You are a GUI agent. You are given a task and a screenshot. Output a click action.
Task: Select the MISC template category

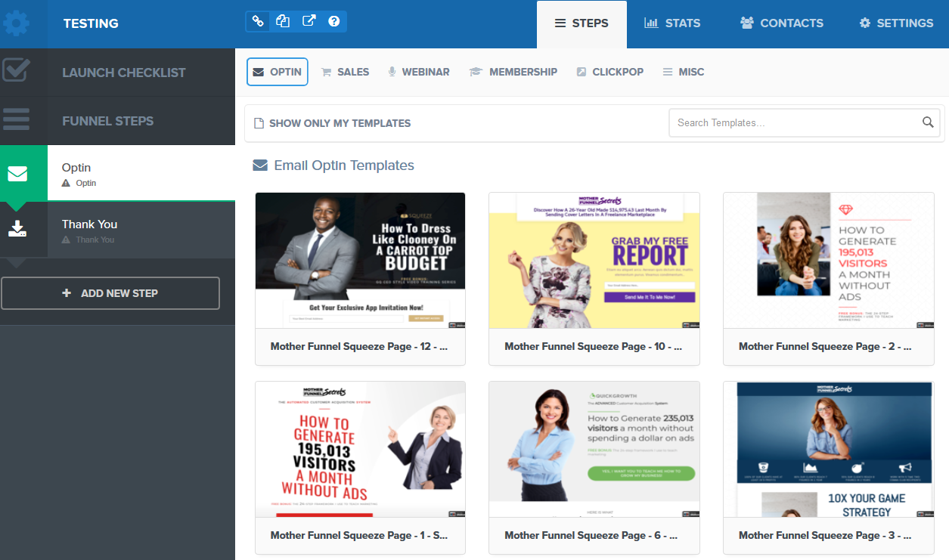click(x=683, y=72)
